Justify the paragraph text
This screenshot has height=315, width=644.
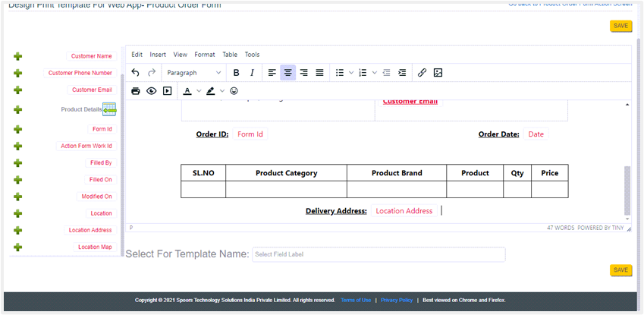[319, 73]
